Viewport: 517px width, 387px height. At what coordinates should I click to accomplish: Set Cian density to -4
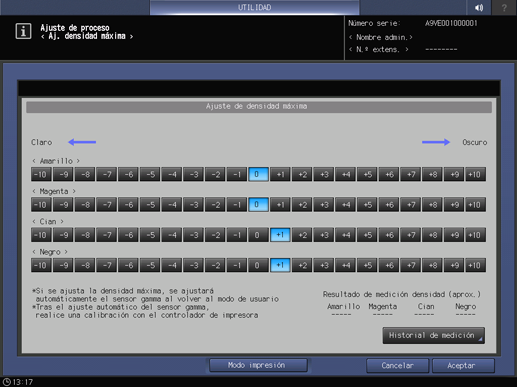click(172, 235)
